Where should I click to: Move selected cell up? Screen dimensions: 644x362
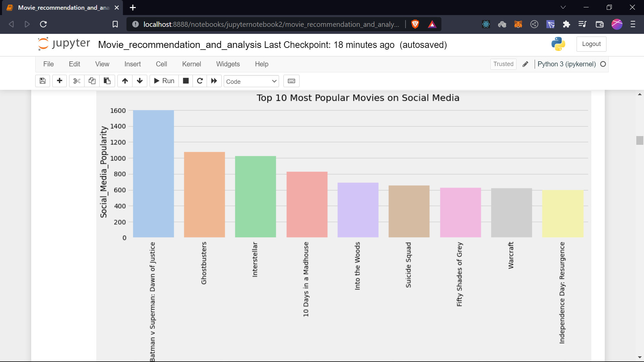pos(125,81)
